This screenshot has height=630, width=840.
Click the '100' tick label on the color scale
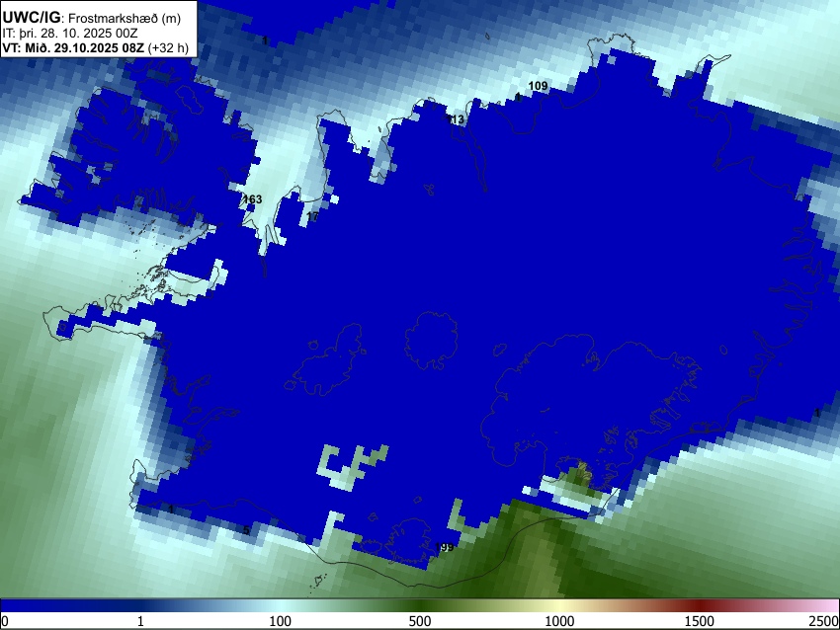click(280, 621)
